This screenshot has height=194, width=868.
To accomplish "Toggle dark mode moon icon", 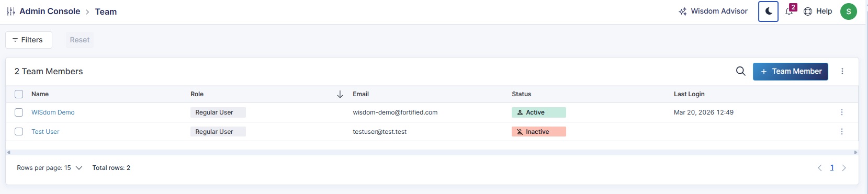I will 768,11.
